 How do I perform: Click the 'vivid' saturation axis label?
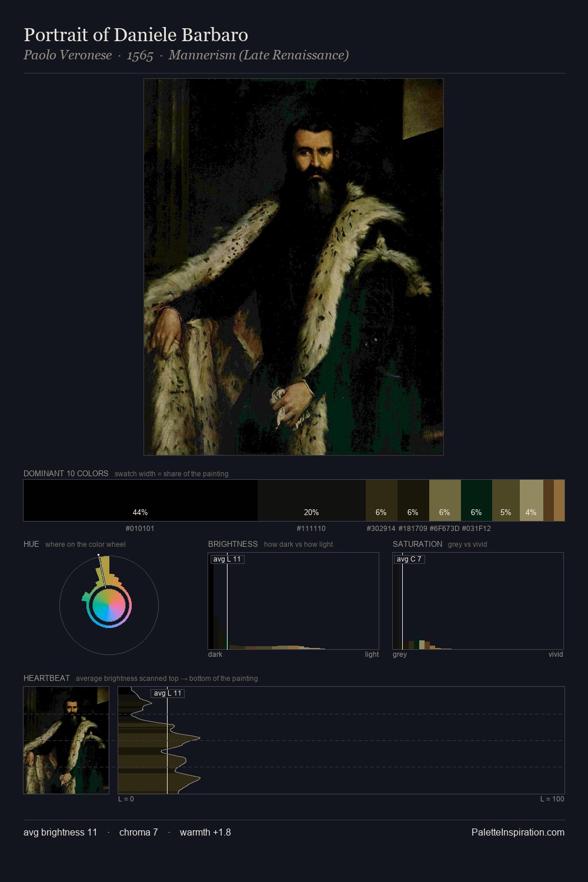tap(556, 654)
